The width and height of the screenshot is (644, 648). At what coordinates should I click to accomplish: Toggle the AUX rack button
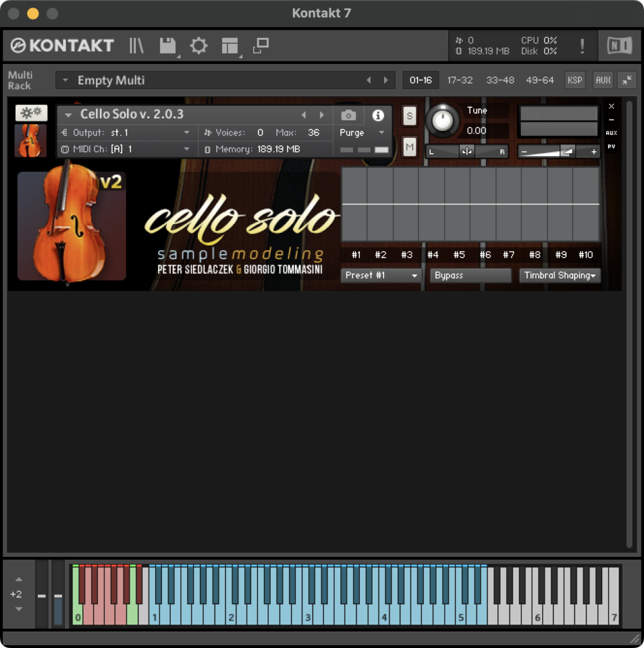[603, 80]
